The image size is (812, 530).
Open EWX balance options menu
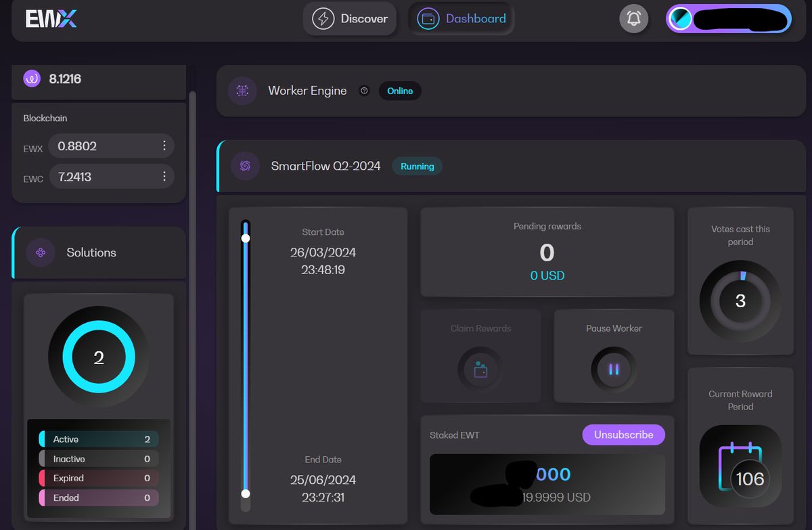coord(164,146)
